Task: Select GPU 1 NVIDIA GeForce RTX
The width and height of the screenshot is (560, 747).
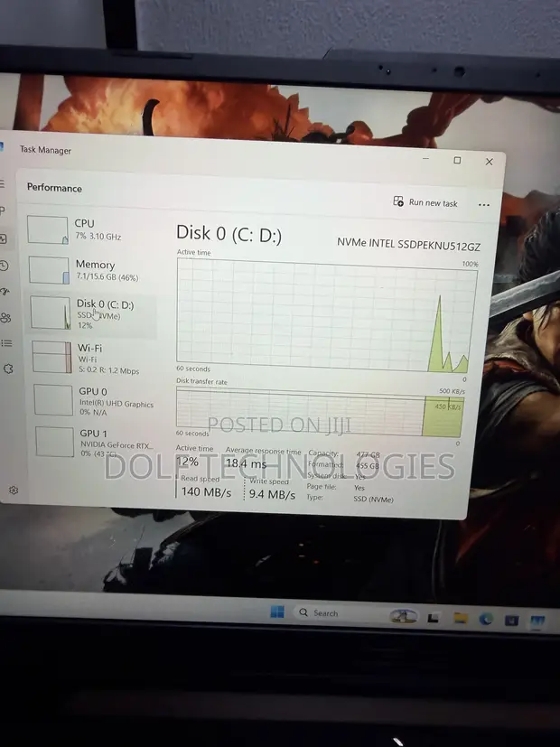Action: coord(96,444)
